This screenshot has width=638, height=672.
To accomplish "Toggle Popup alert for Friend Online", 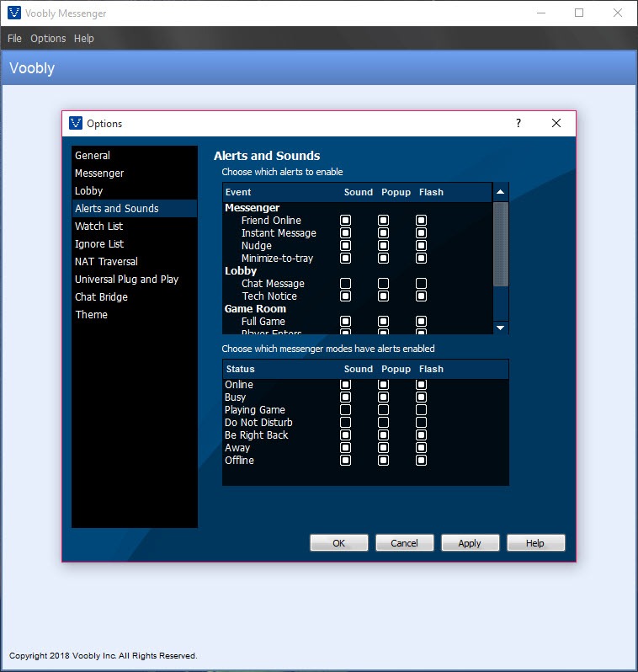I will [384, 221].
